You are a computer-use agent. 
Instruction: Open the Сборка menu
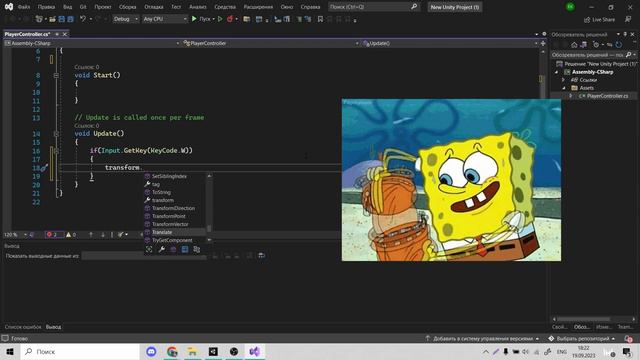coord(127,7)
